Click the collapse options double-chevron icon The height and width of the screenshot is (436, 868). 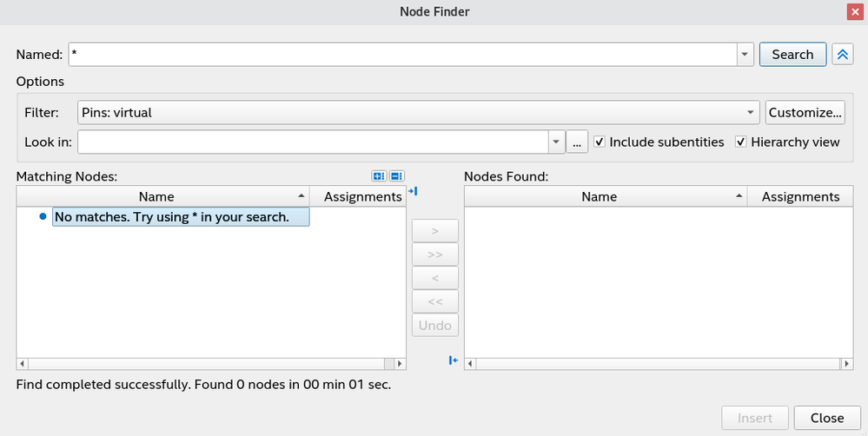(842, 54)
